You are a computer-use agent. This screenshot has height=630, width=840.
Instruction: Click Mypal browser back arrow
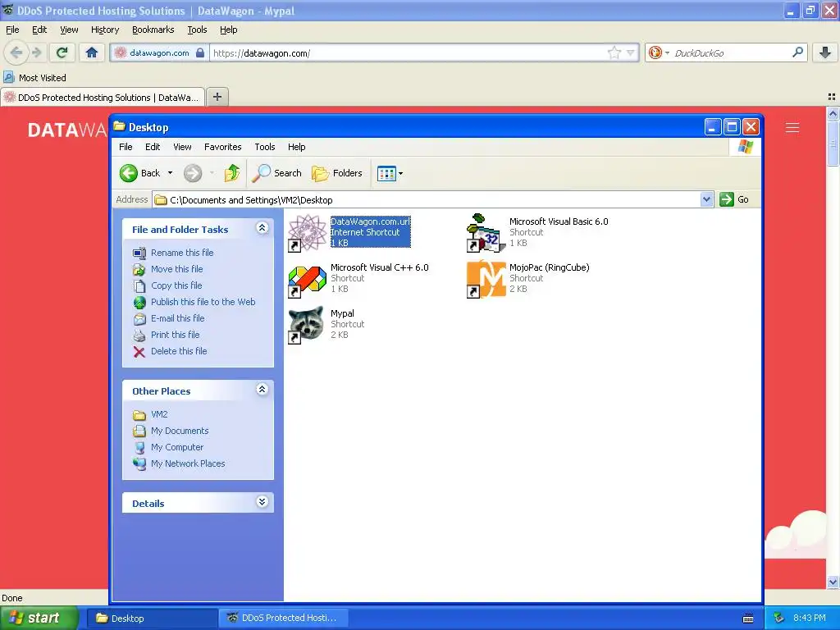(x=16, y=52)
